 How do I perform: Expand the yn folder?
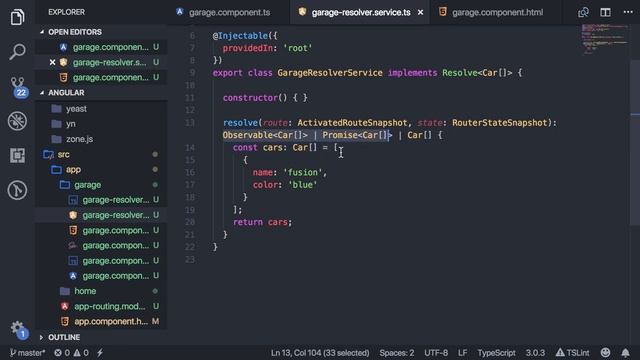(71, 124)
